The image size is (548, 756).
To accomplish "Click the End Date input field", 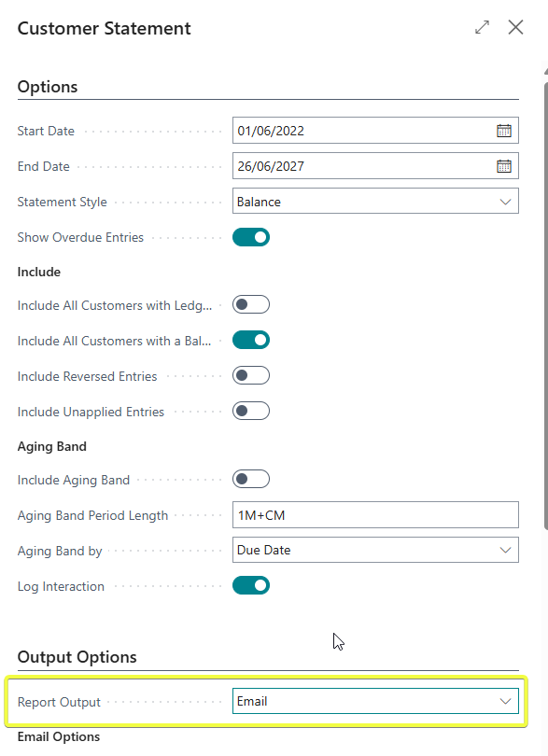I will click(x=364, y=166).
